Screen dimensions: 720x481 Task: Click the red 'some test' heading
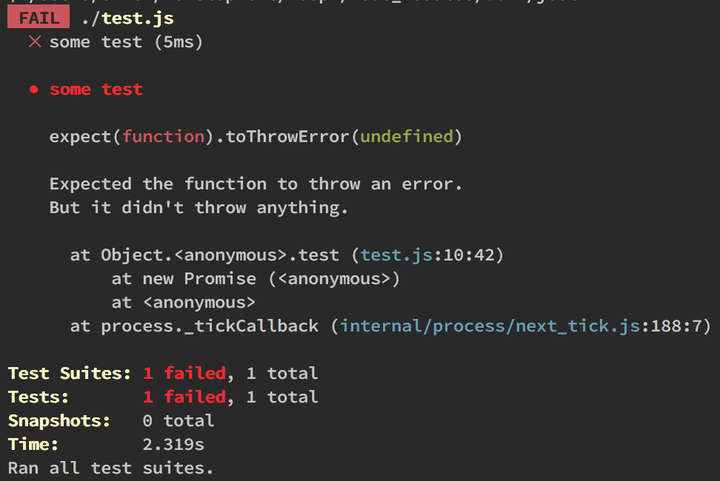96,89
